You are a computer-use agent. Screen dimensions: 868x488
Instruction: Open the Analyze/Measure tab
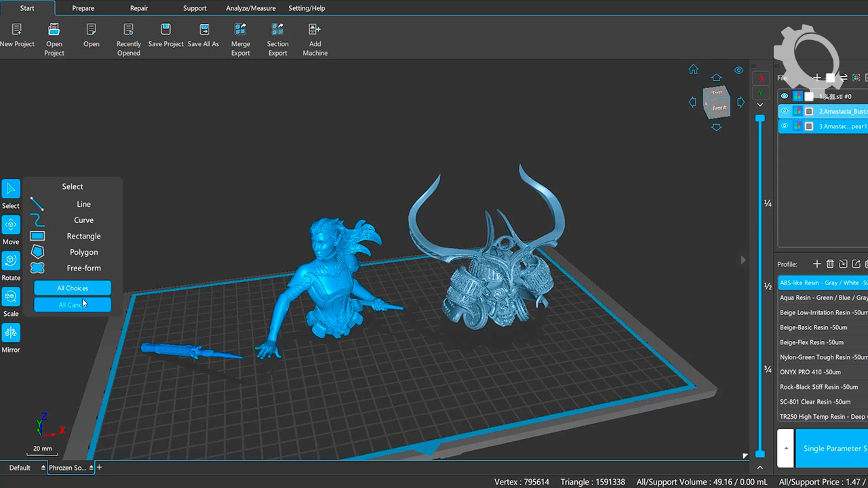251,8
